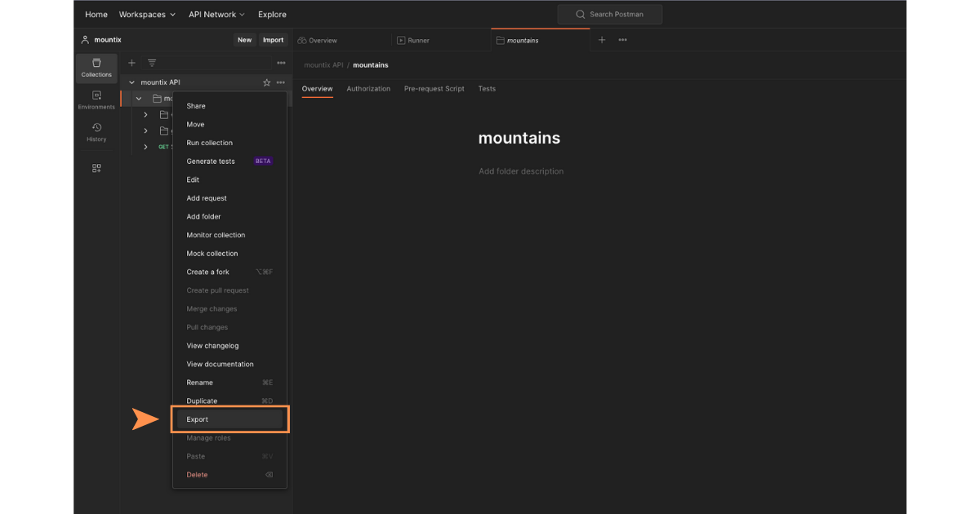Click the configure workspace sidebar grid icon

click(96, 168)
